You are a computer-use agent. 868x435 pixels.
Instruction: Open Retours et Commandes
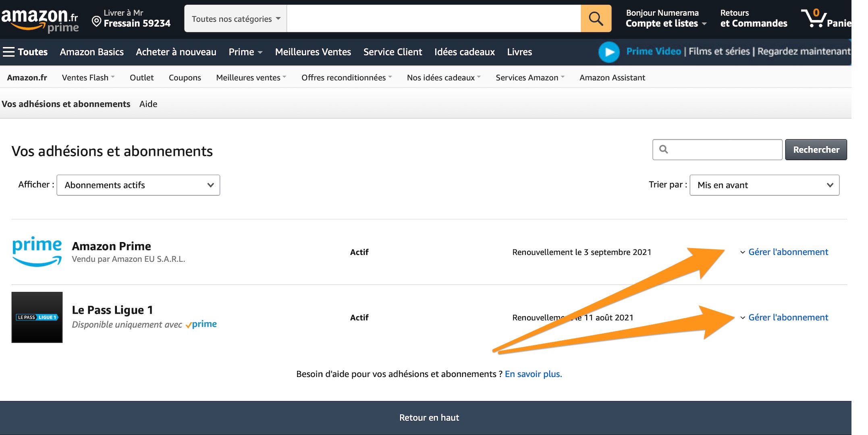tap(754, 19)
